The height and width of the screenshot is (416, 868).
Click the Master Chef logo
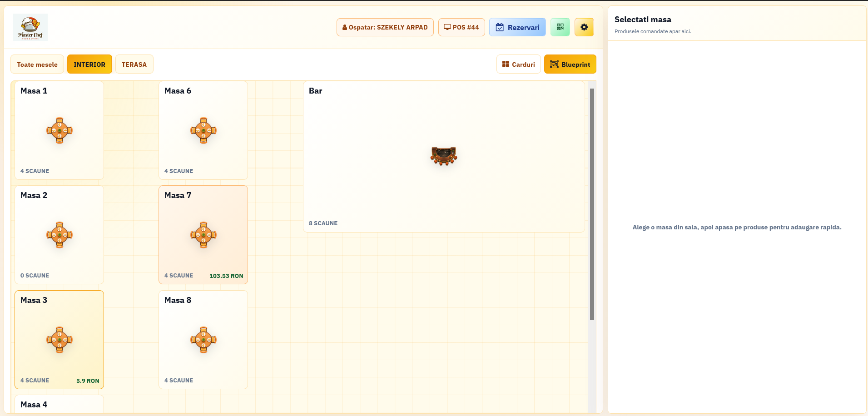click(x=30, y=27)
